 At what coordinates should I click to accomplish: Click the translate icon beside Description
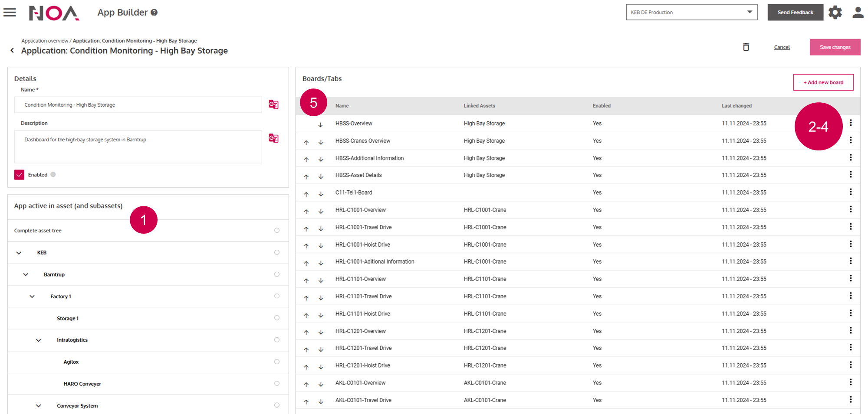click(x=273, y=138)
